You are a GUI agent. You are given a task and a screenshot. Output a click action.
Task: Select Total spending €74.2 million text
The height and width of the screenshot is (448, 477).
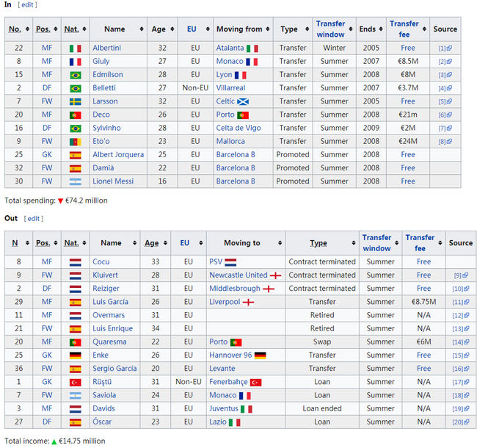[x=56, y=200]
